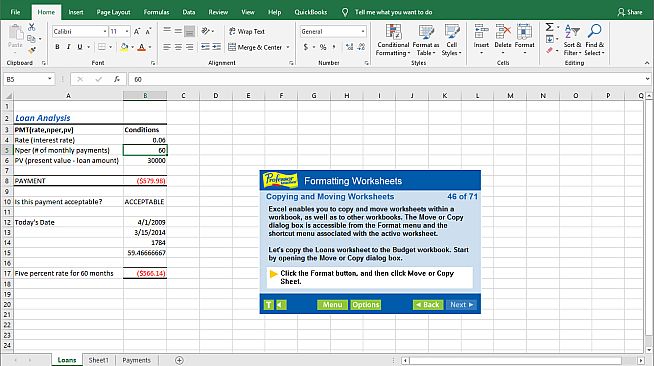654x366 pixels.
Task: Select the Format Painter brush icon
Action: (x=32, y=50)
